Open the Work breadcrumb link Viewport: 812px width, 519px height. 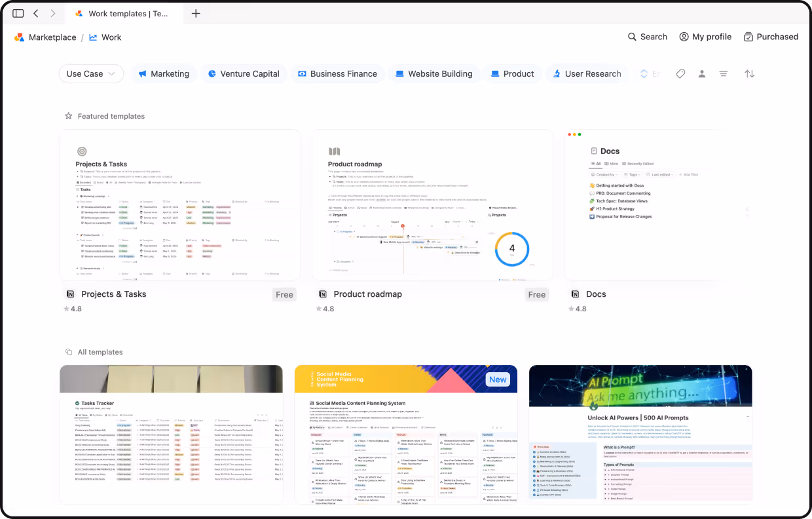tap(111, 37)
